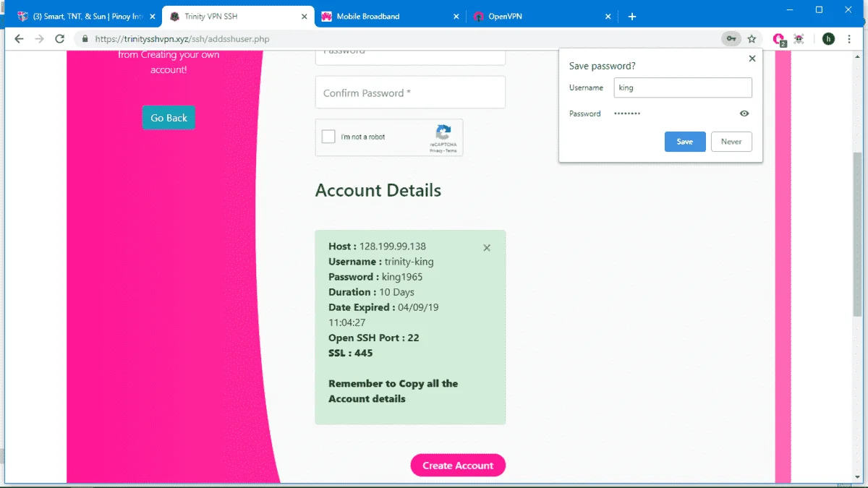Screen dimensions: 868x488
Task: Show the password using the eye icon
Action: click(744, 114)
